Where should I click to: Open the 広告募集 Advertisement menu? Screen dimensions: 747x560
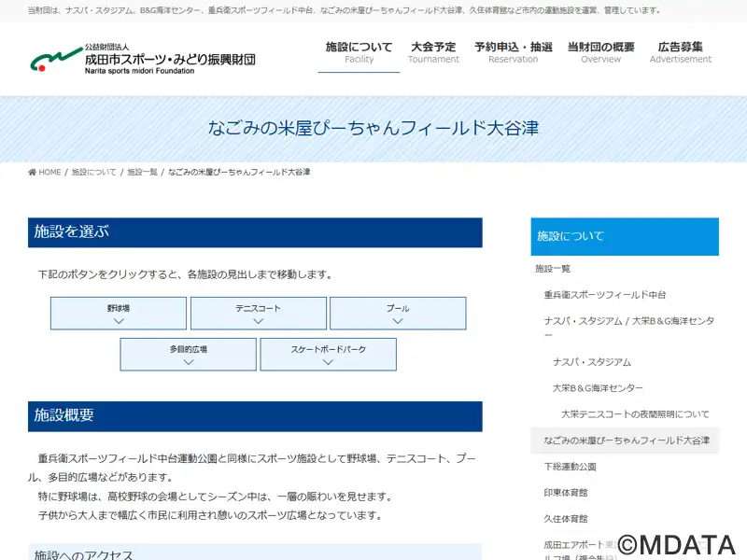click(681, 52)
